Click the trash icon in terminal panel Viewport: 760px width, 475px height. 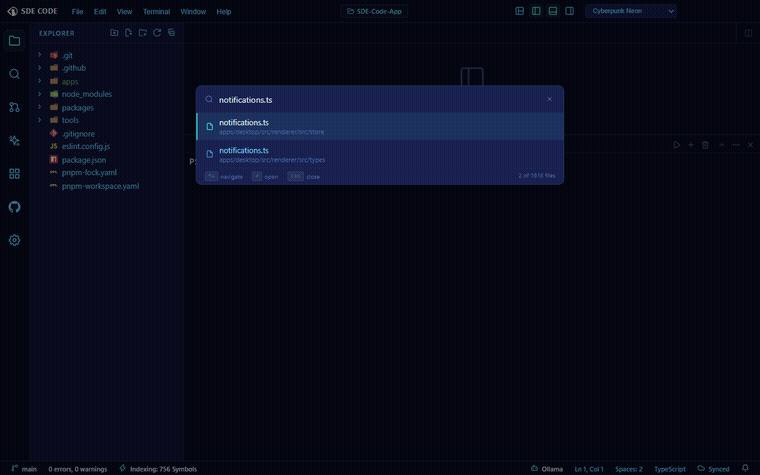tap(705, 145)
